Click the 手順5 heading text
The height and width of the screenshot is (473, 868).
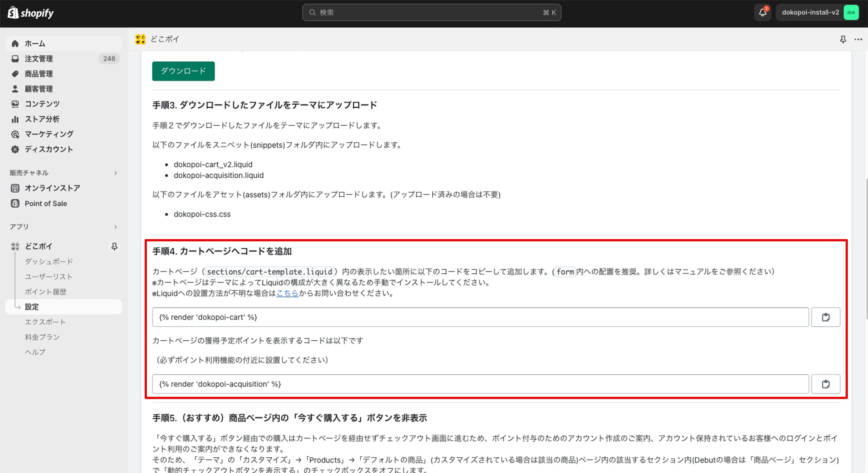click(x=290, y=418)
